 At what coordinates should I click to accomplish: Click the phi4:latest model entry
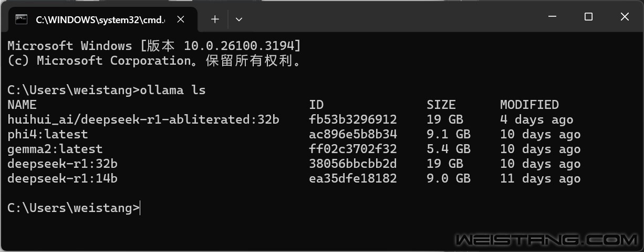point(48,135)
